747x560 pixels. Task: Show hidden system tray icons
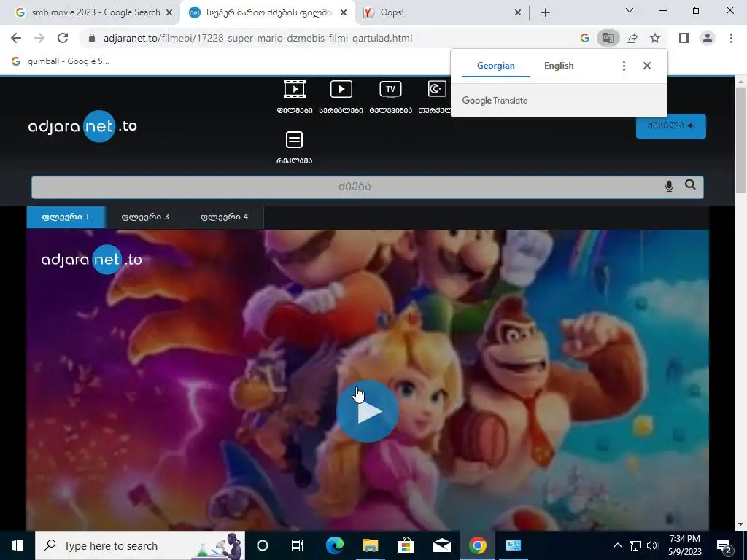tap(617, 545)
